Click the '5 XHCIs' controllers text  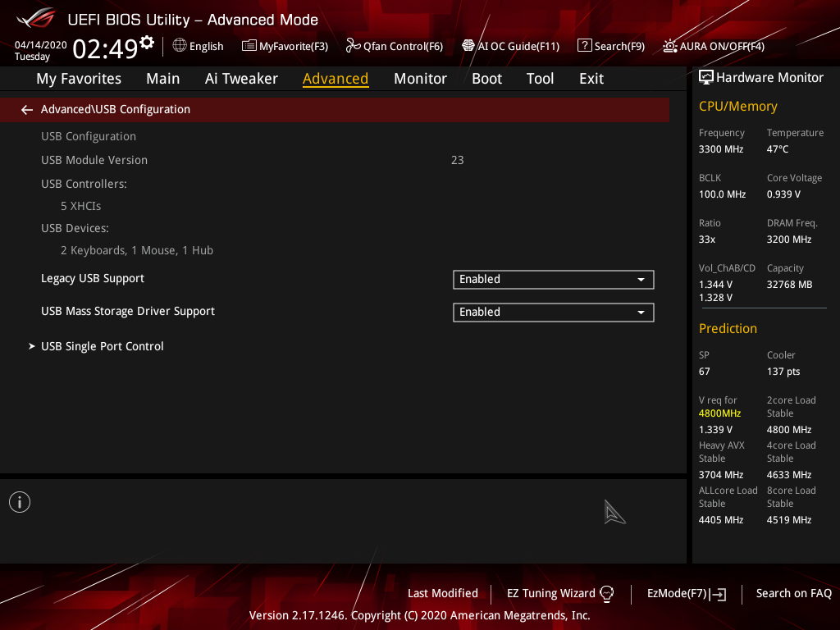coord(81,206)
